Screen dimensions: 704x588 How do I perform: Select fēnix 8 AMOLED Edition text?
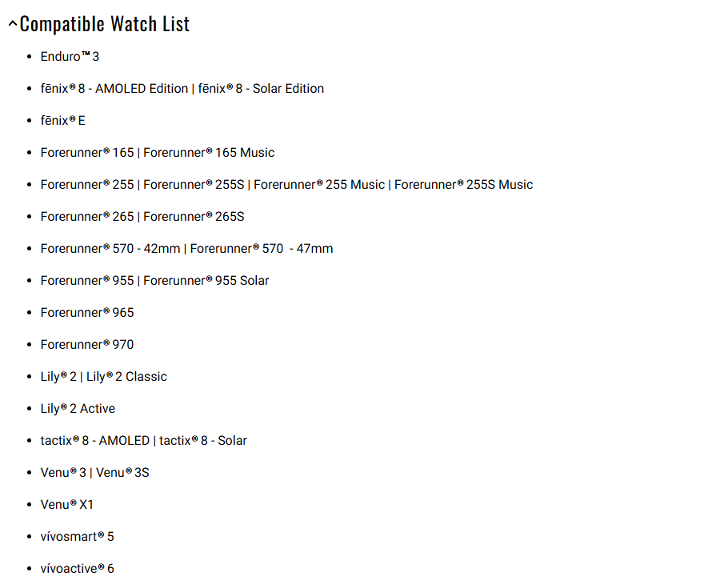(x=114, y=89)
